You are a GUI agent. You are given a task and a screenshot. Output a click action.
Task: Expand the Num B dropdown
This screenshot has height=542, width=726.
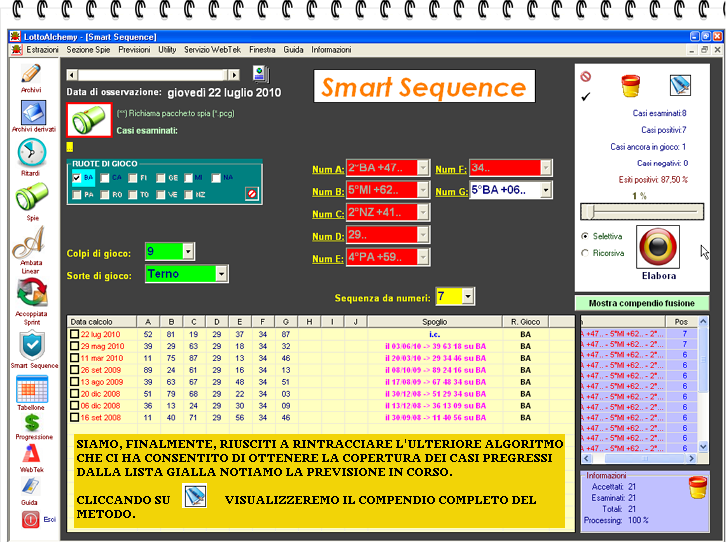423,190
